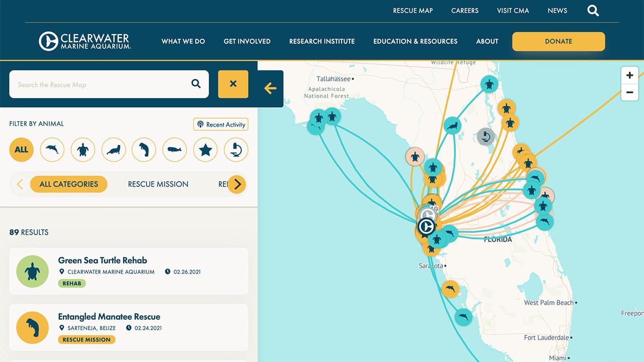Viewport: 644px width, 362px height.
Task: Open the RESEARCH INSTITUTE menu
Action: (321, 41)
